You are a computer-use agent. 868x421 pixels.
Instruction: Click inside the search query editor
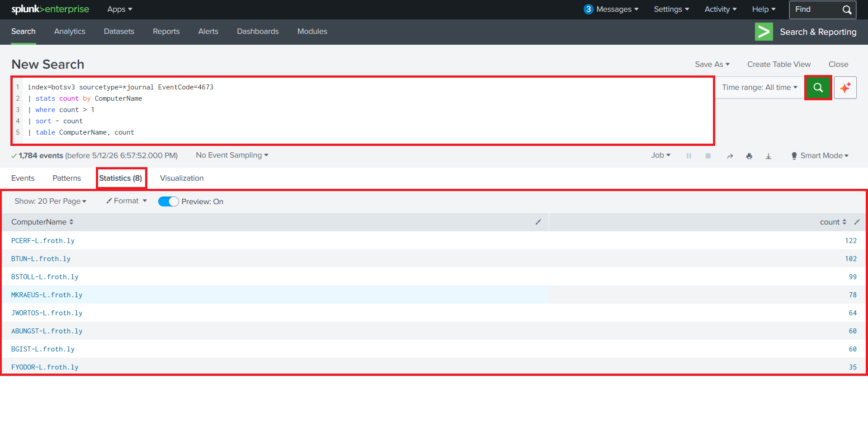click(x=363, y=110)
